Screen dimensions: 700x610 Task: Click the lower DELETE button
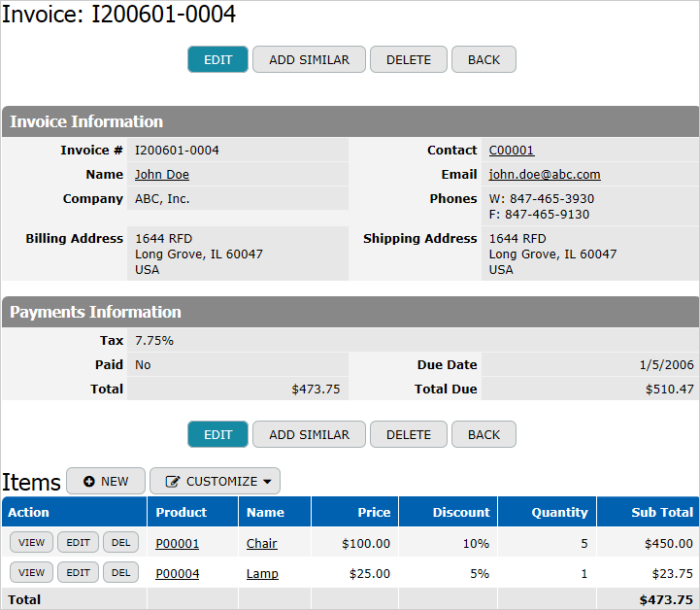tap(409, 434)
